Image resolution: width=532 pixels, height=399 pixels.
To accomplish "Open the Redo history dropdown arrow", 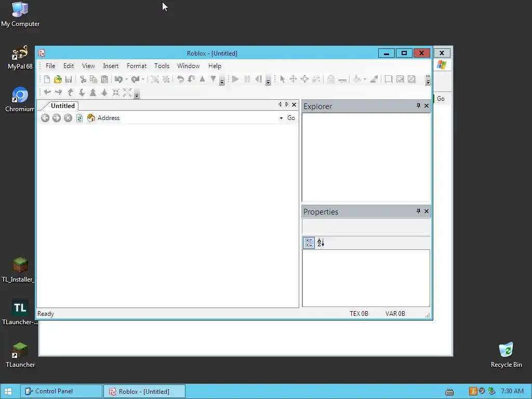I will [x=143, y=79].
